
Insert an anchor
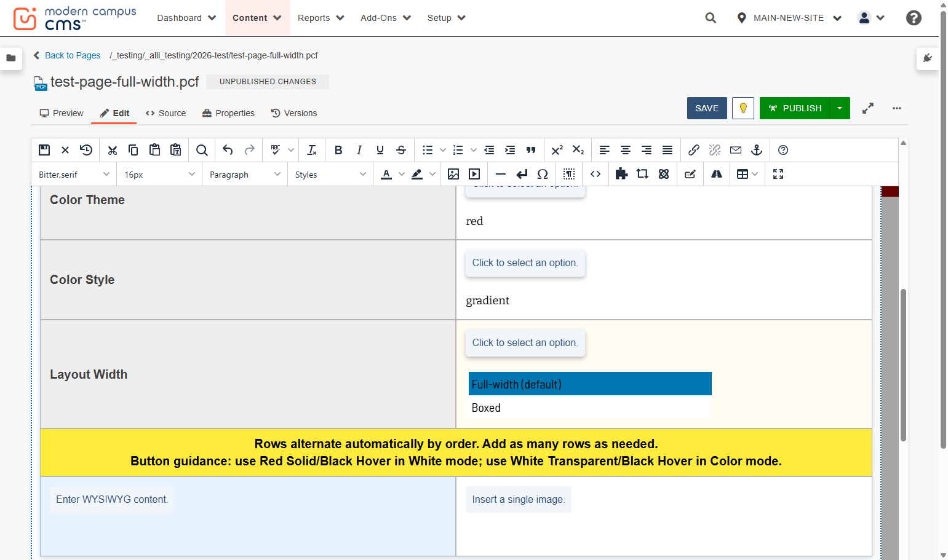pyautogui.click(x=757, y=150)
